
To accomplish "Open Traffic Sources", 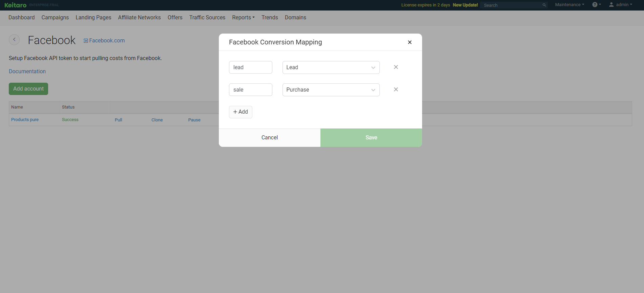I will point(207,18).
